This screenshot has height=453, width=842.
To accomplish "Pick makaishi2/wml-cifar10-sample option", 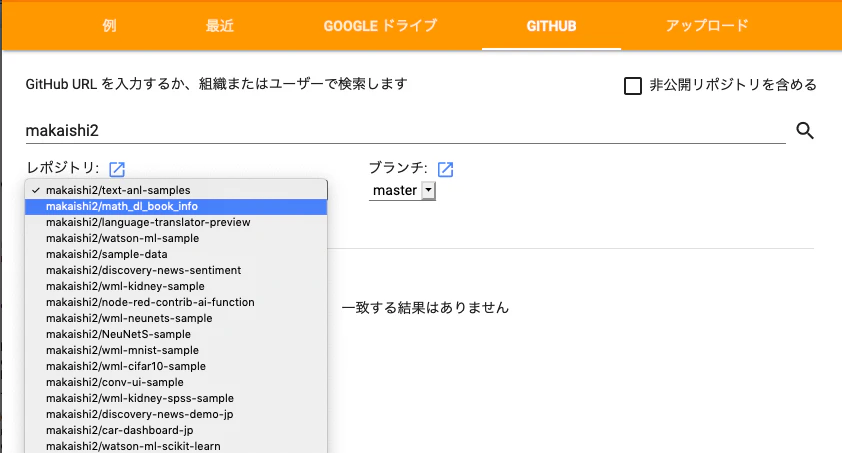I will (x=176, y=367).
